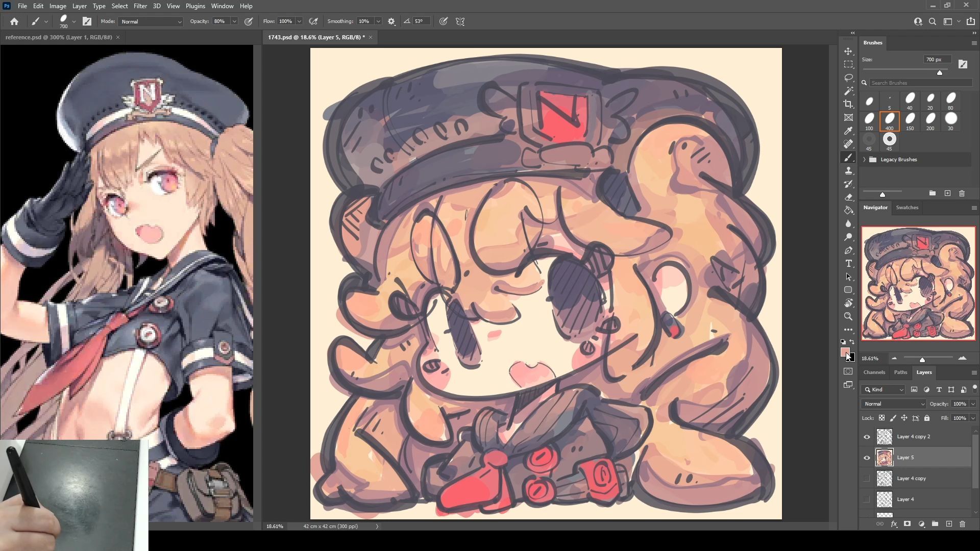Select the Healing Brush tool
This screenshot has width=980, height=551.
(848, 144)
